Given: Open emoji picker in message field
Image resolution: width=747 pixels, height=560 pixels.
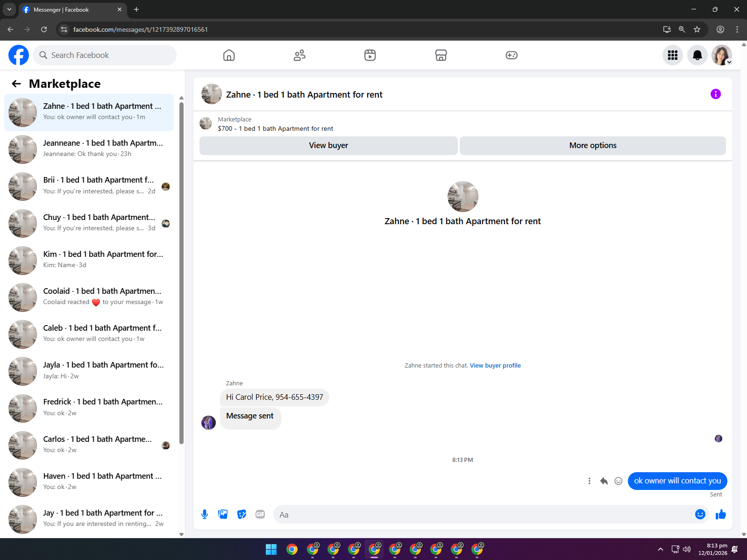Looking at the screenshot, I should click(700, 514).
